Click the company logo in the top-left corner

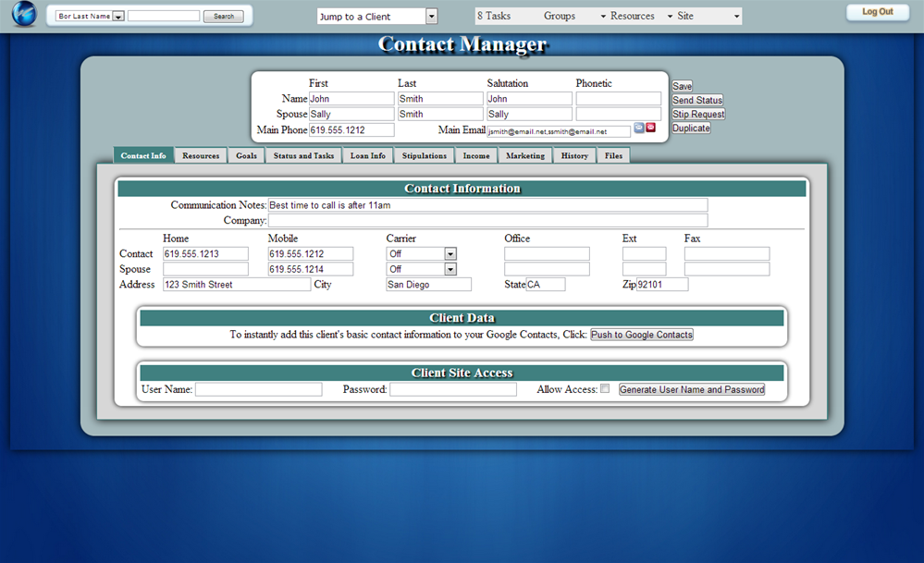click(23, 14)
